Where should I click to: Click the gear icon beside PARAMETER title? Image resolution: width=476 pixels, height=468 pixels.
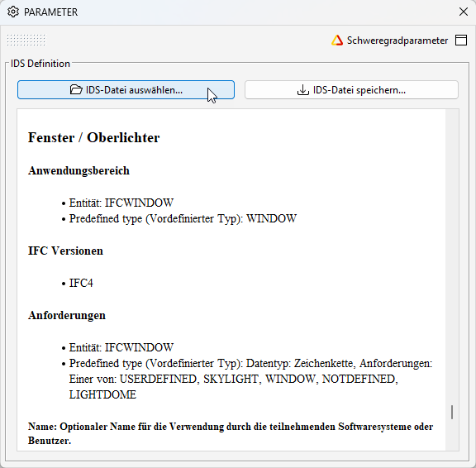[x=13, y=12]
